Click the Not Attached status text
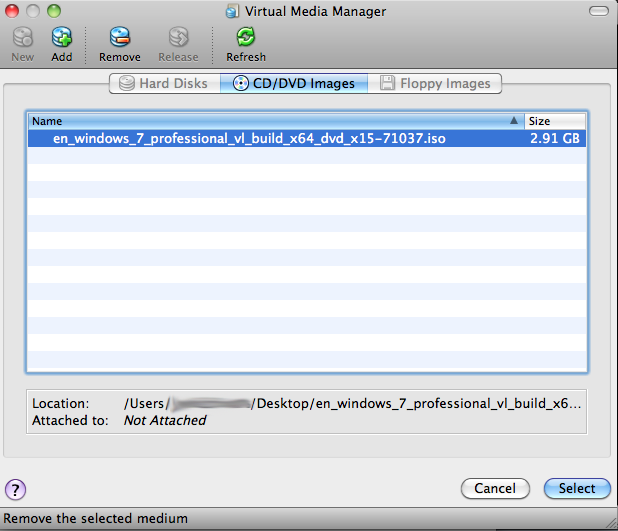The image size is (618, 531). pos(165,420)
